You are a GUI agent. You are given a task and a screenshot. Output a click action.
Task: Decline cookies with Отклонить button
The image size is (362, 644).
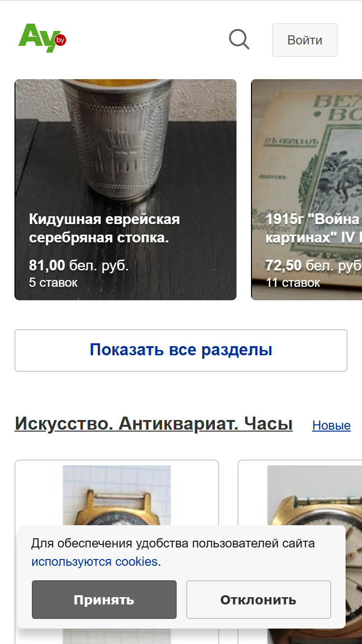coord(259,600)
